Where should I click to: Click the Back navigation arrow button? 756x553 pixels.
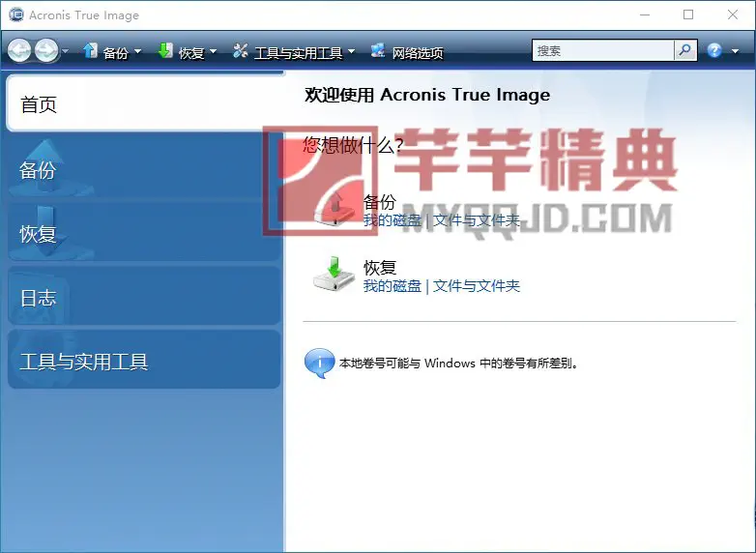19,51
